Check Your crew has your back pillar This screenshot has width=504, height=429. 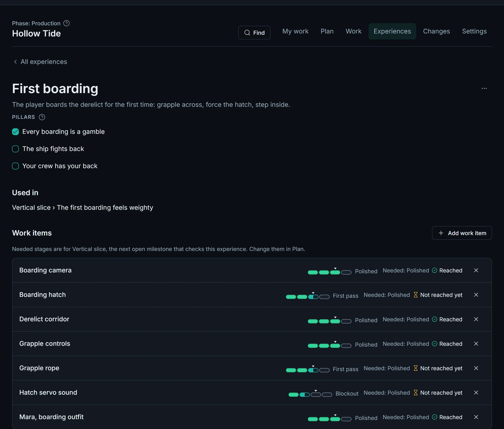[15, 166]
